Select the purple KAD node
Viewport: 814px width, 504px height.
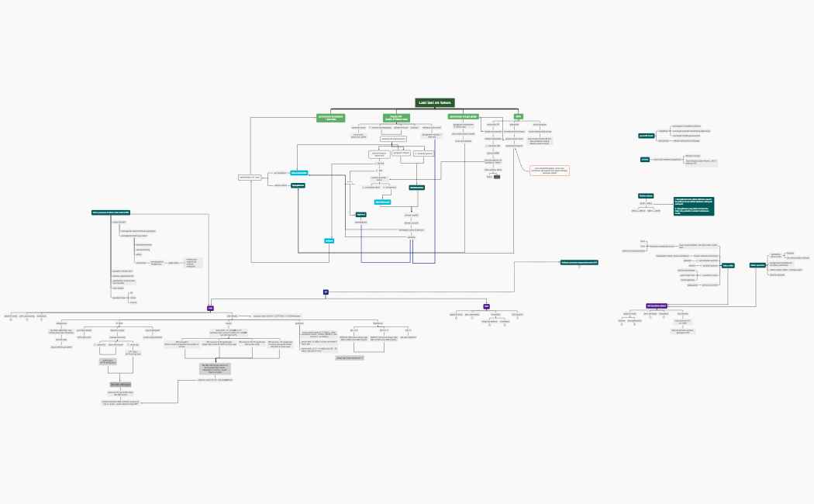tap(210, 308)
